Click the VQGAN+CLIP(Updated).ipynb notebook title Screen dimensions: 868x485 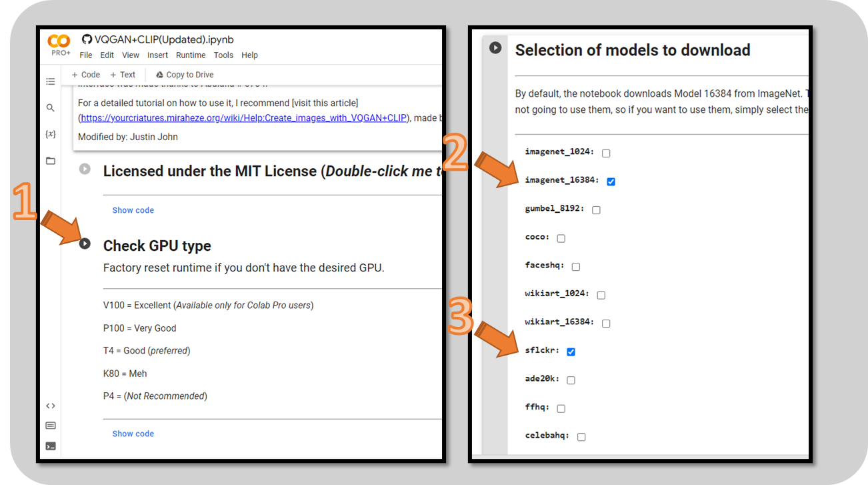(x=164, y=39)
